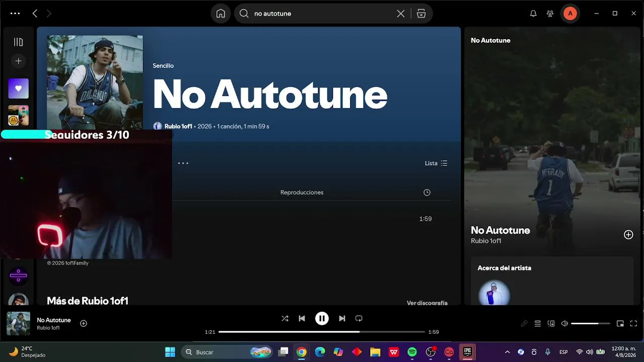Change view mode using Lista dropdown
Viewport: 644px width, 362px height.
pos(436,163)
